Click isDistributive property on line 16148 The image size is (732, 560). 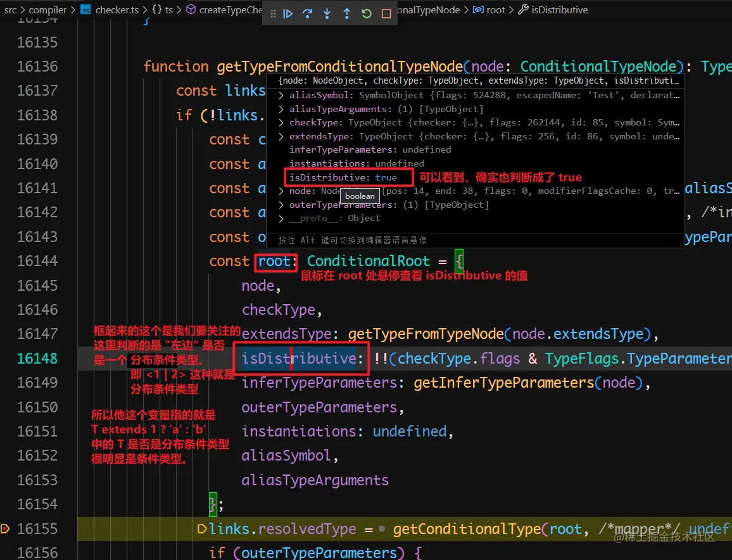click(299, 359)
